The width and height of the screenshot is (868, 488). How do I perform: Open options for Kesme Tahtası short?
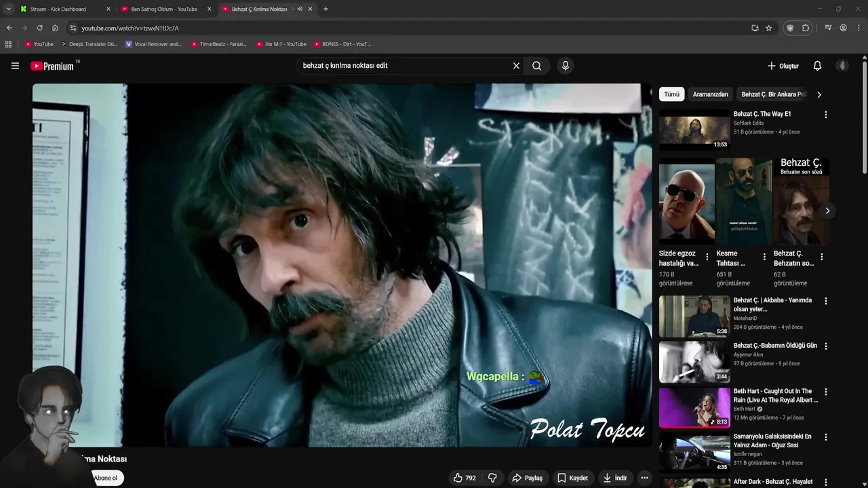(x=764, y=257)
